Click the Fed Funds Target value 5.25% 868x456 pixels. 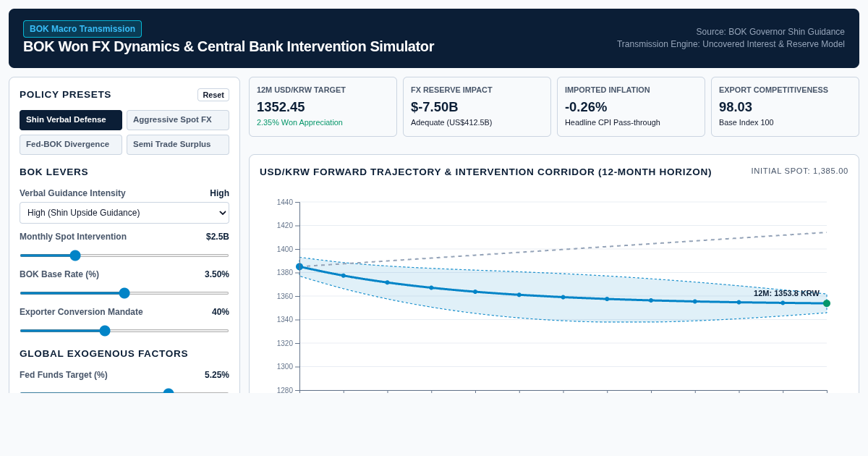(x=217, y=375)
